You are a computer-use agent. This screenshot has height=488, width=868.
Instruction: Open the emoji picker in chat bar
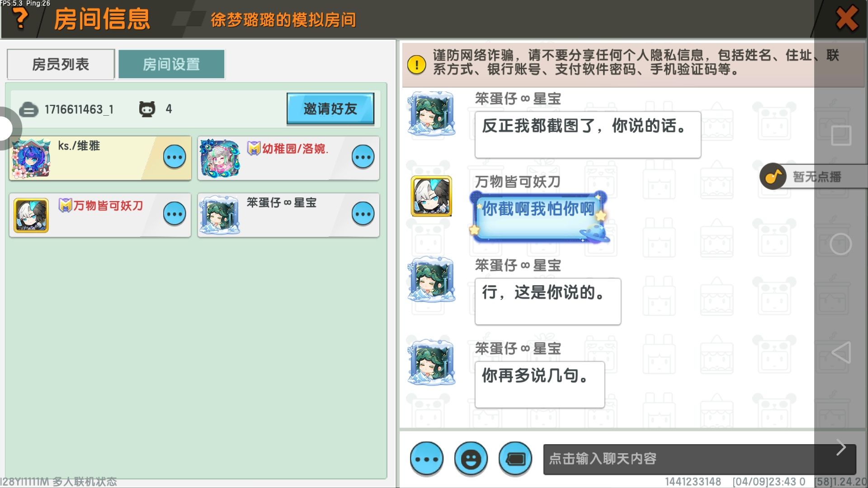[471, 459]
